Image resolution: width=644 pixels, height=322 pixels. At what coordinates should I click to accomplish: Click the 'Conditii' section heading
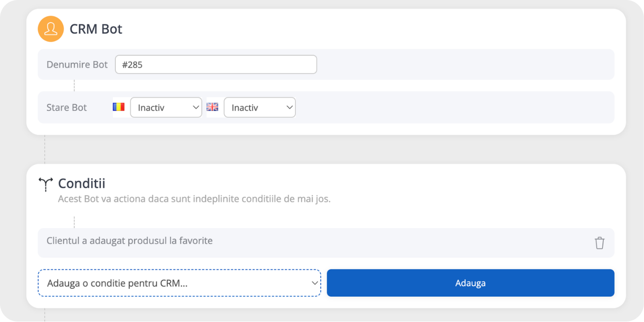pyautogui.click(x=82, y=183)
